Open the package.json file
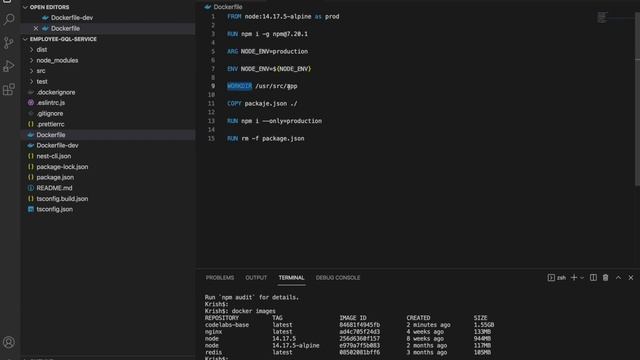640x360 pixels. pyautogui.click(x=55, y=177)
